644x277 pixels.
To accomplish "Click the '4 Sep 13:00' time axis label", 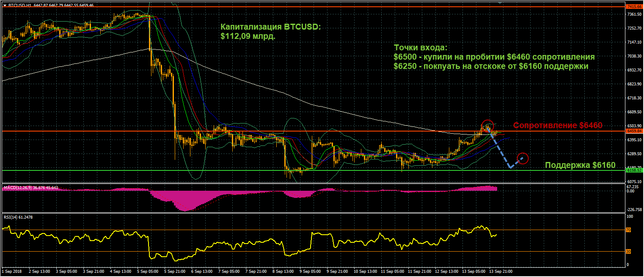I will point(120,271).
